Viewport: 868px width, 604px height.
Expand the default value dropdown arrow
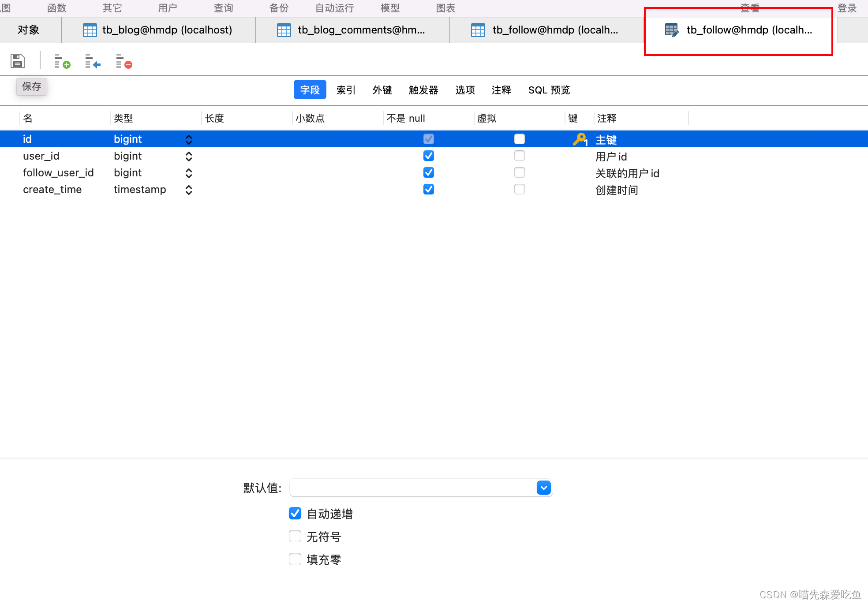[543, 488]
